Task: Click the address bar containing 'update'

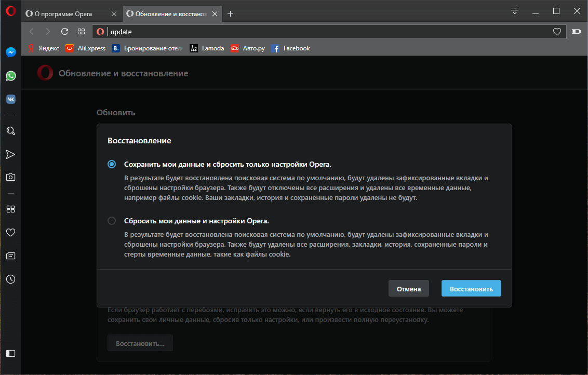Action: coord(329,32)
